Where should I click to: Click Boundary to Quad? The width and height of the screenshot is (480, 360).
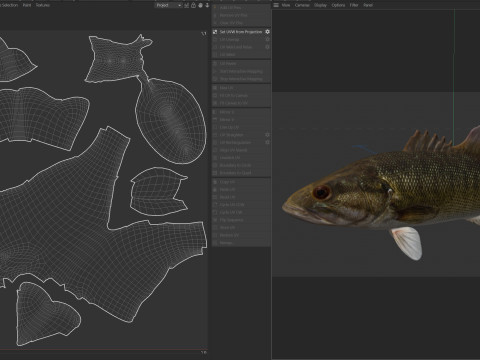[x=241, y=173]
